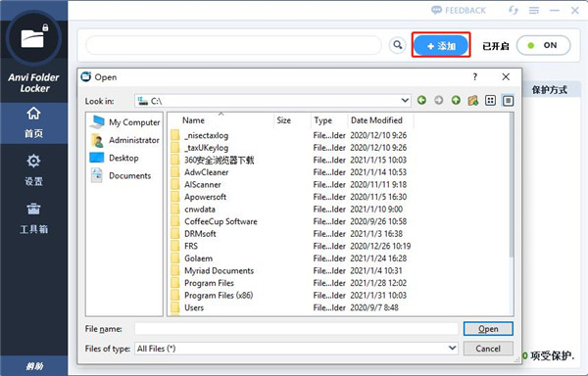Select the _taxUKeylog folder
The height and width of the screenshot is (376, 588).
tap(206, 148)
